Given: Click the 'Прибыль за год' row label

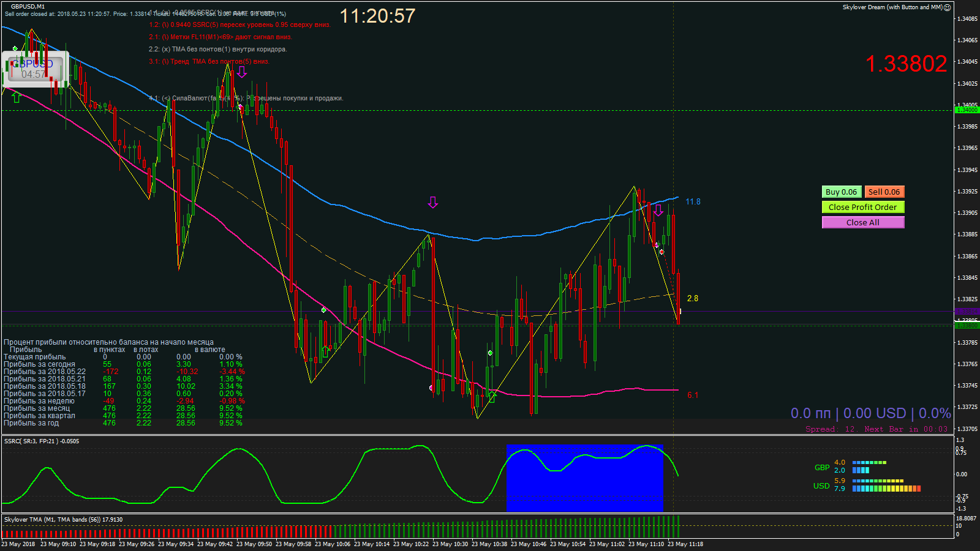Looking at the screenshot, I should pyautogui.click(x=31, y=423).
